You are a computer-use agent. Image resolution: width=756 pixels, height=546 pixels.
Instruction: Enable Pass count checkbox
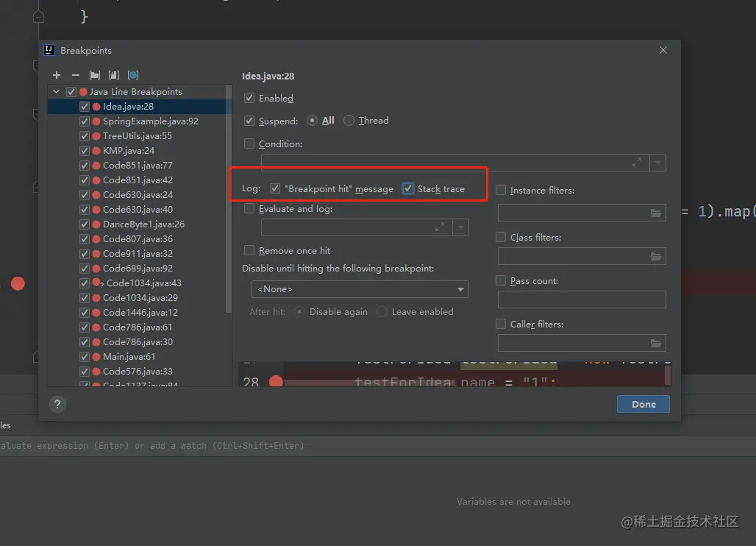point(501,280)
